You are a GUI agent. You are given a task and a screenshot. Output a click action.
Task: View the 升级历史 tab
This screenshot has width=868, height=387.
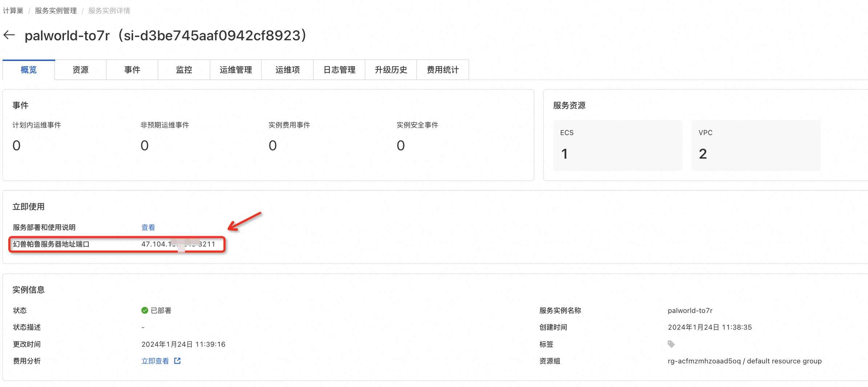click(390, 70)
